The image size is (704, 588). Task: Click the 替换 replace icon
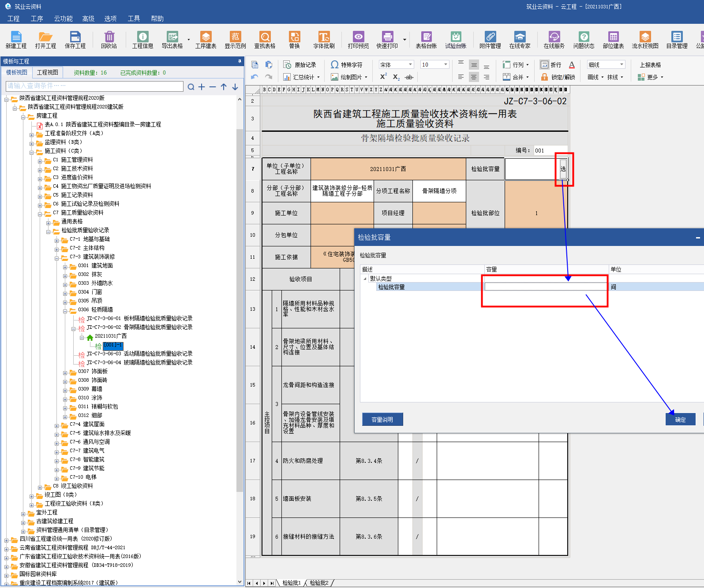[x=294, y=40]
